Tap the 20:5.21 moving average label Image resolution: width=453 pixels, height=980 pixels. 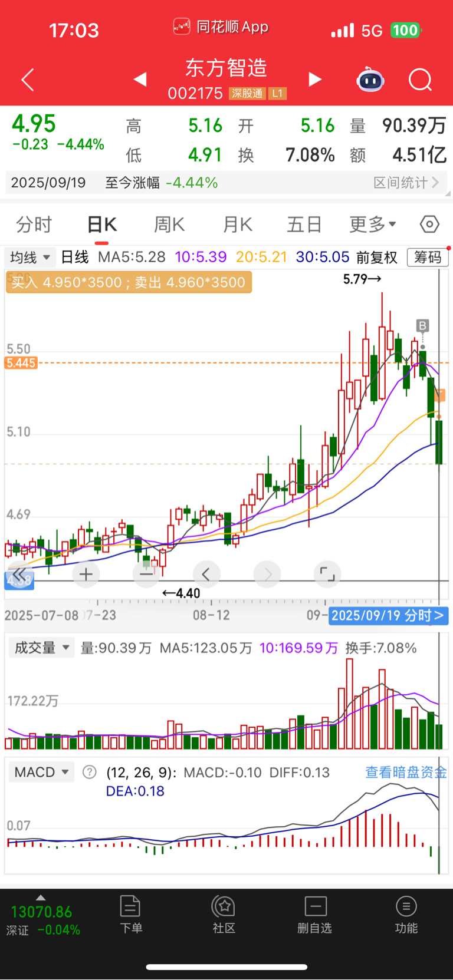pyautogui.click(x=261, y=258)
